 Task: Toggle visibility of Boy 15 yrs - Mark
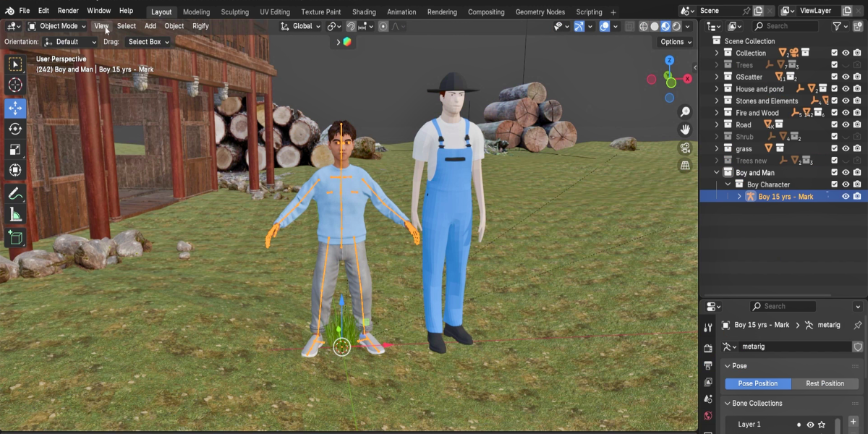(846, 196)
